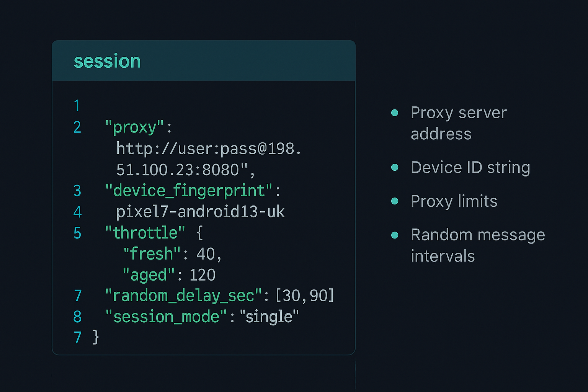Click the "random_delay_sec" key

(x=183, y=296)
